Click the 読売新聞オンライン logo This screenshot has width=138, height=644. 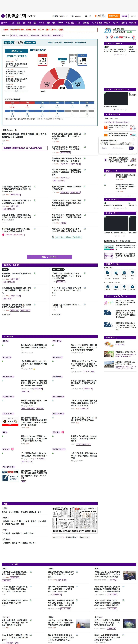pos(18,16)
